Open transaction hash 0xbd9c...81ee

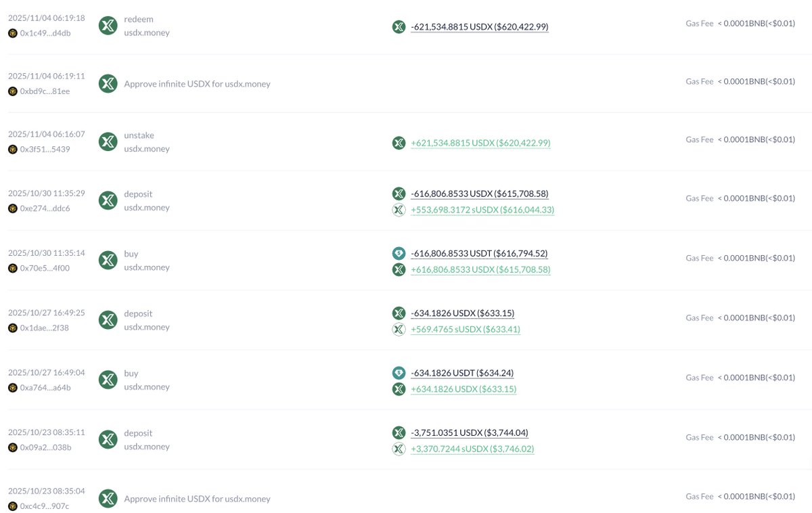45,91
